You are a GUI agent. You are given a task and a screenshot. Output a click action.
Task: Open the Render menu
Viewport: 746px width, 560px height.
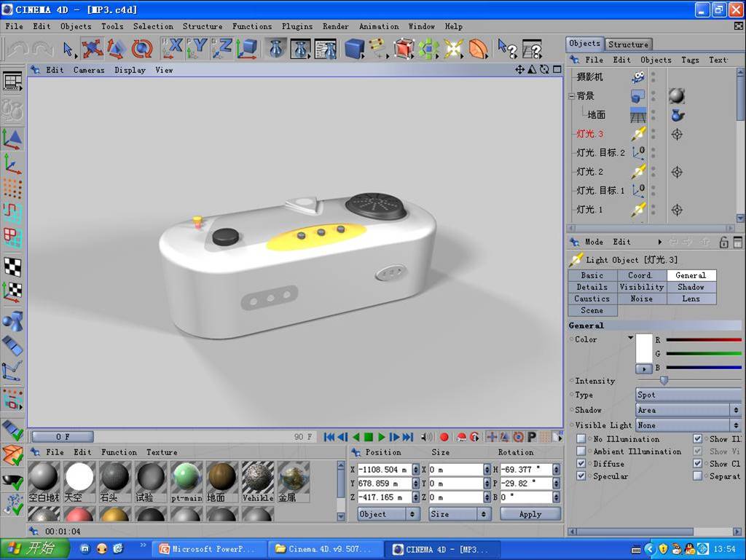pos(335,27)
